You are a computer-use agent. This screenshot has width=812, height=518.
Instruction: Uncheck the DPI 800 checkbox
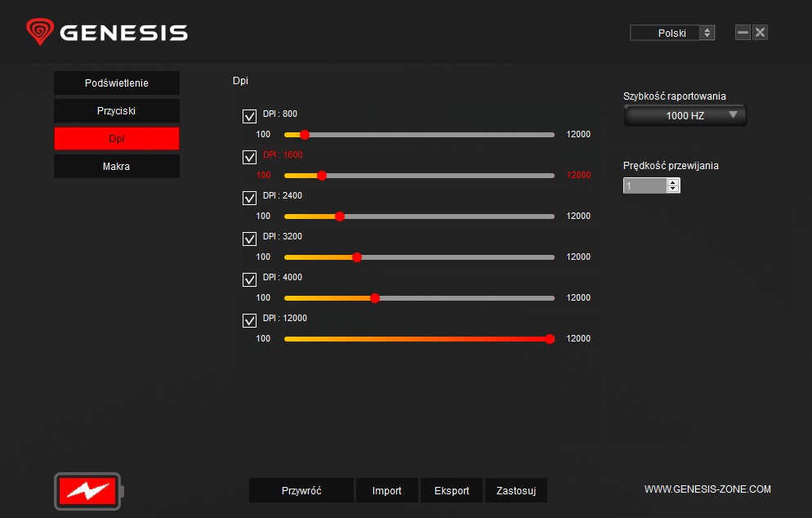pyautogui.click(x=250, y=116)
